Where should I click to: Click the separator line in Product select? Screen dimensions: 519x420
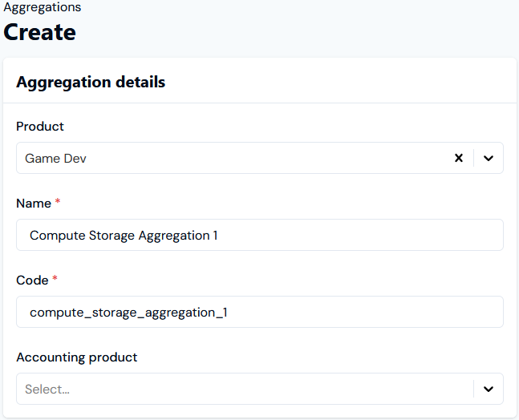tap(473, 158)
